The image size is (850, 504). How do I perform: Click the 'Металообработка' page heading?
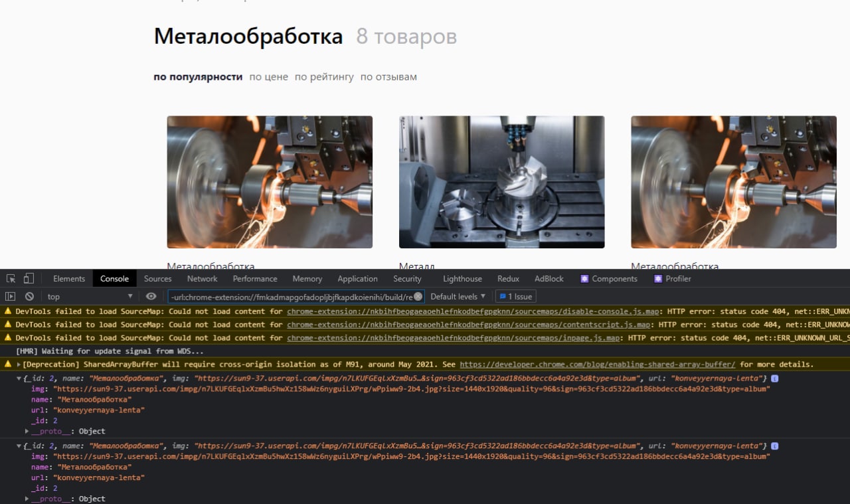point(248,37)
